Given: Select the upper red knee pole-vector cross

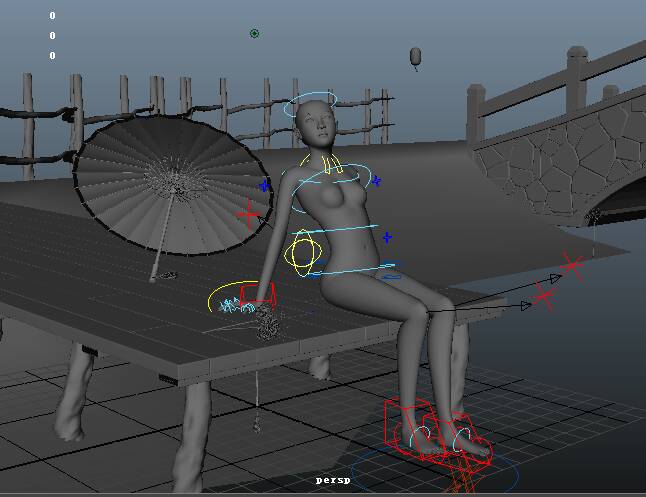Looking at the screenshot, I should coord(573,265).
